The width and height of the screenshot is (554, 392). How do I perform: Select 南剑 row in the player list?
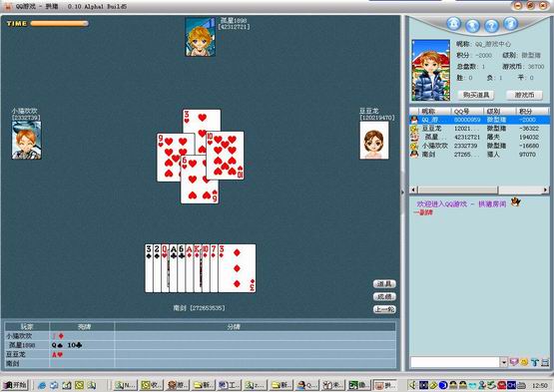coord(479,155)
